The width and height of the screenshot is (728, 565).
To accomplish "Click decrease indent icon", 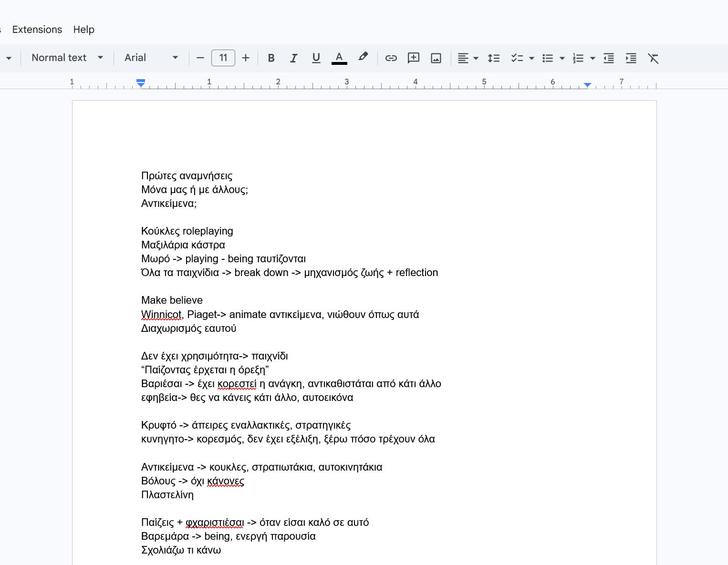I will tap(609, 58).
